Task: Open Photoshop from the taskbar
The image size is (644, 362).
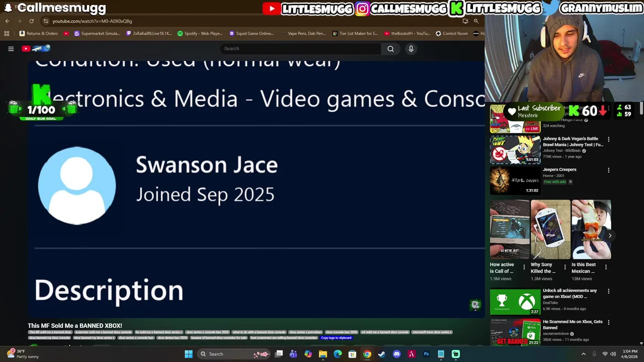Action: [426, 354]
